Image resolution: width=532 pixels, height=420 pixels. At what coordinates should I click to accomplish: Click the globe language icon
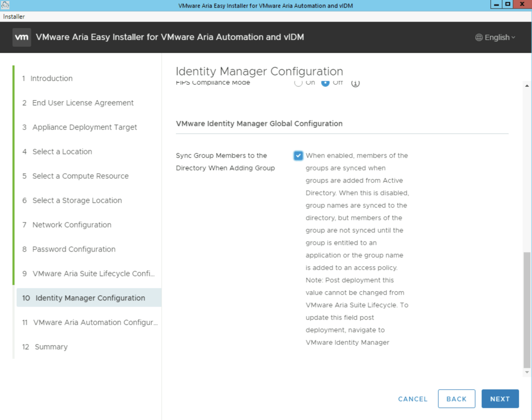pos(478,37)
